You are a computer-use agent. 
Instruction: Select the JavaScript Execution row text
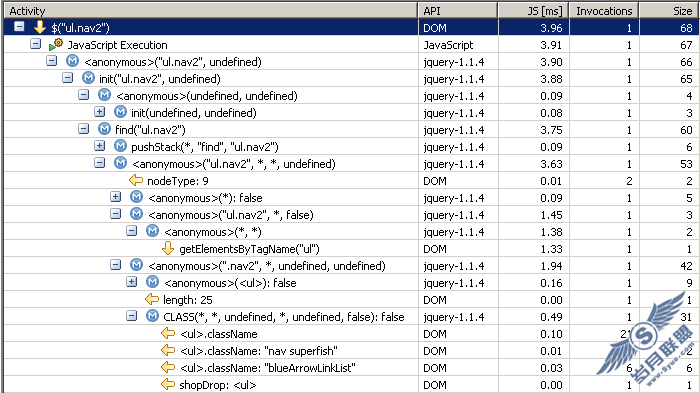117,45
